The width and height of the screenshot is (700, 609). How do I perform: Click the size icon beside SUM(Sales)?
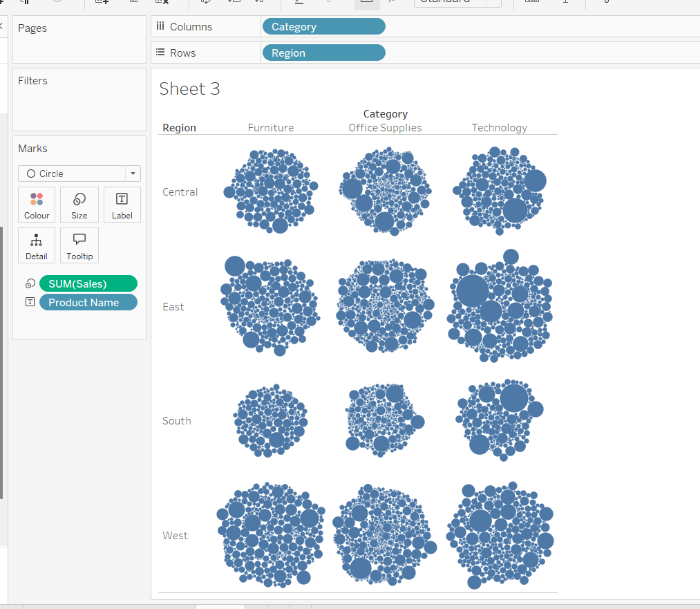[30, 284]
